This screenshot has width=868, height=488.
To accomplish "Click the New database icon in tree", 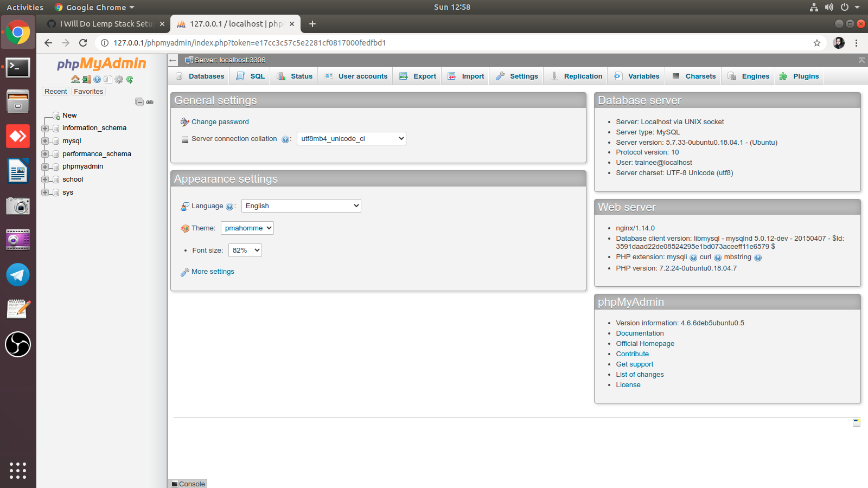I will click(x=56, y=115).
